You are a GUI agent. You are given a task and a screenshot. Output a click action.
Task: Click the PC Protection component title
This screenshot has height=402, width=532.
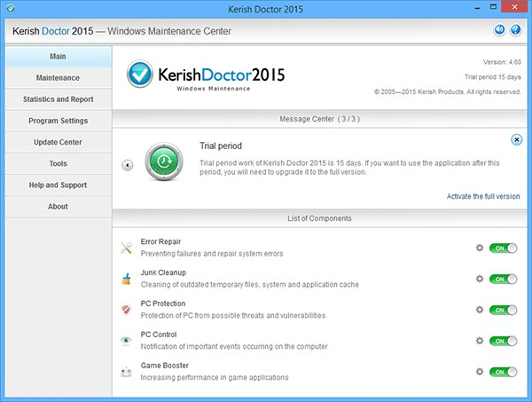(163, 303)
